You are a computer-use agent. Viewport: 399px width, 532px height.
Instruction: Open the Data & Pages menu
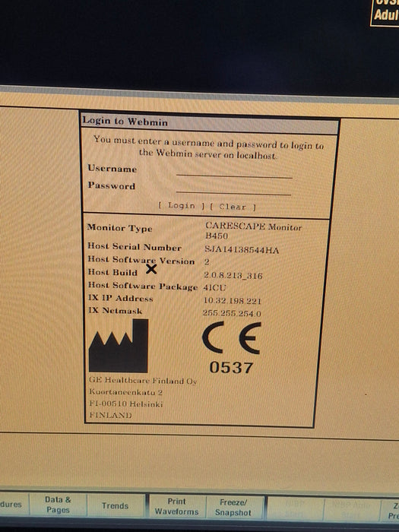coord(58,505)
